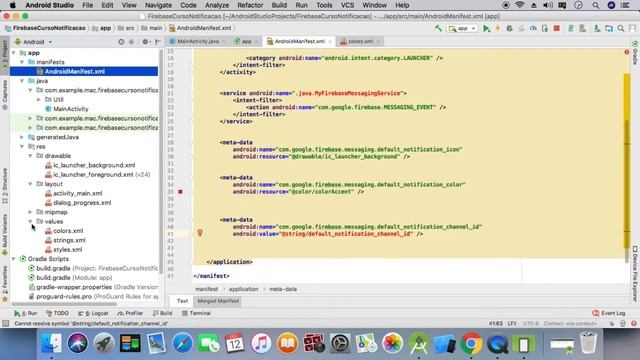Viewport: 640px width, 360px height.
Task: Select dialog_progress.xml in layout folder
Action: (82, 202)
